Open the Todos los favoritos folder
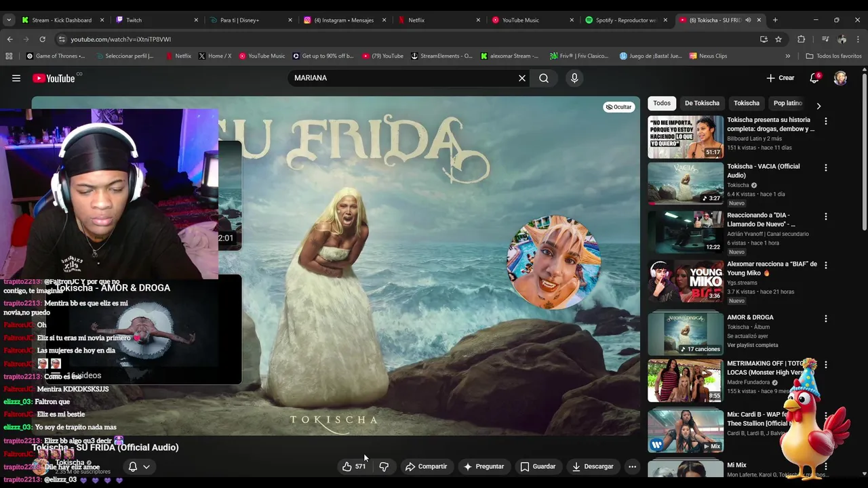868x488 pixels. pos(833,56)
